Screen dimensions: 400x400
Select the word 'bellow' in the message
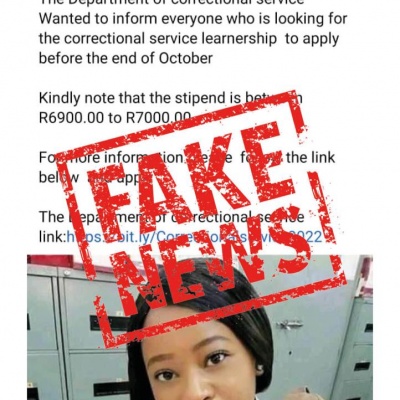(59, 177)
